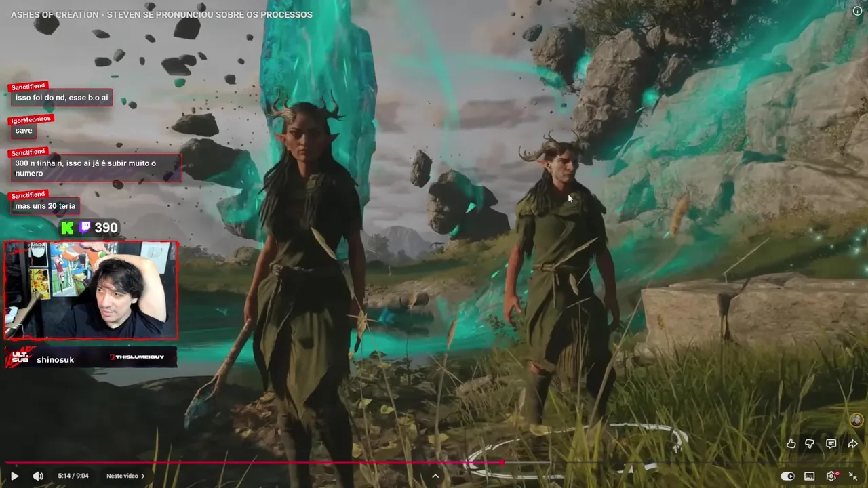Click the video title text

click(x=161, y=14)
